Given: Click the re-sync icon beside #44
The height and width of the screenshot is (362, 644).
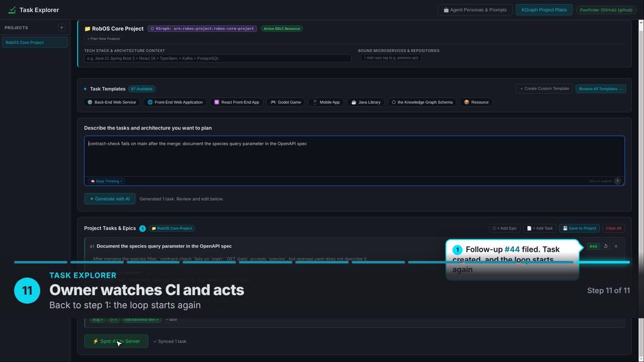Looking at the screenshot, I should tap(606, 246).
